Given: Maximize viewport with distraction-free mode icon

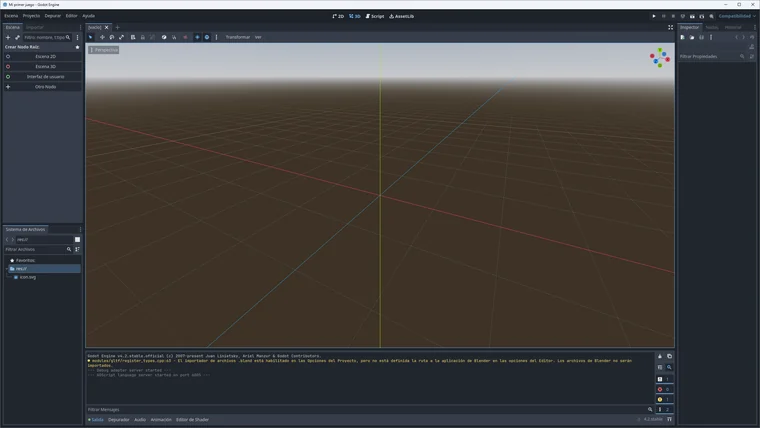Looking at the screenshot, I should pyautogui.click(x=670, y=28).
